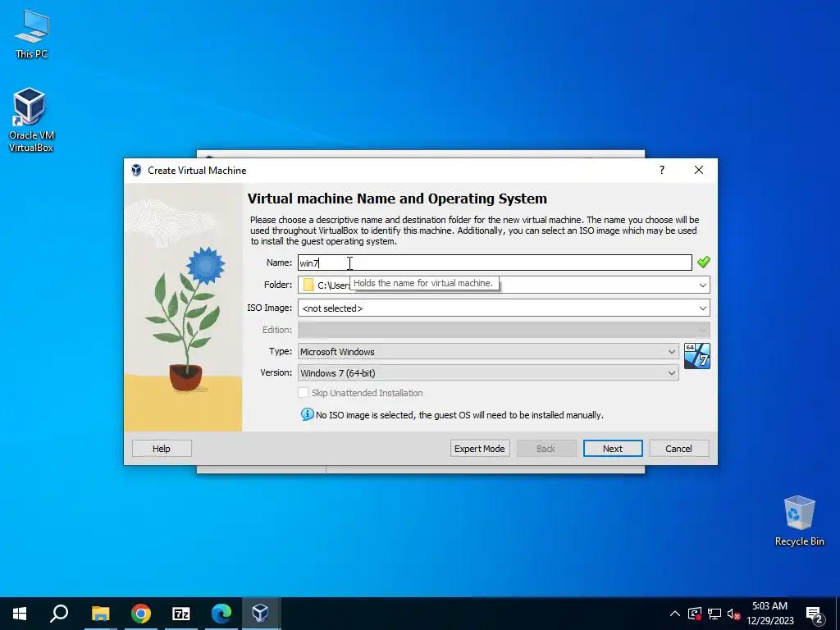The image size is (840, 630).
Task: Click the green name-valid checkmark icon
Action: [703, 262]
